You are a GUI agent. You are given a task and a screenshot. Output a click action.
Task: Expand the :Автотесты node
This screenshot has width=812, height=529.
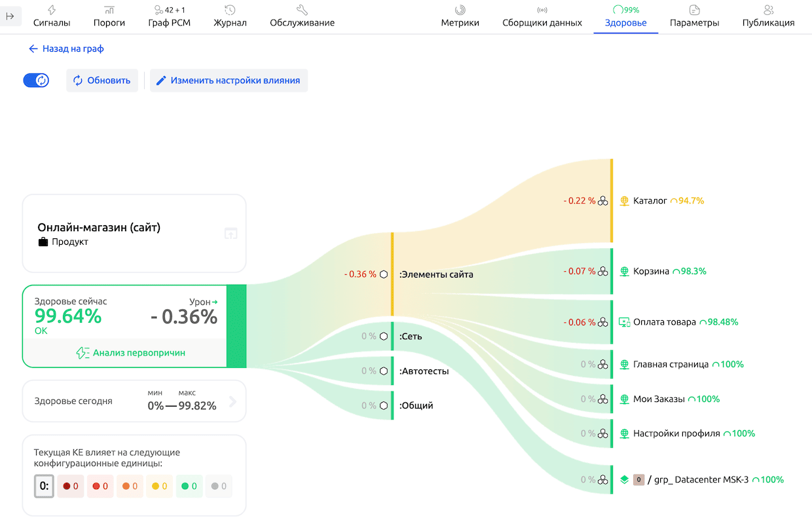424,371
